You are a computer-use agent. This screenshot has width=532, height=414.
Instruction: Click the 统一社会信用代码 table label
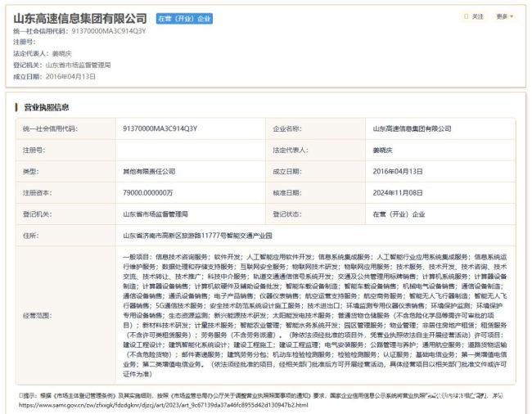pos(50,128)
